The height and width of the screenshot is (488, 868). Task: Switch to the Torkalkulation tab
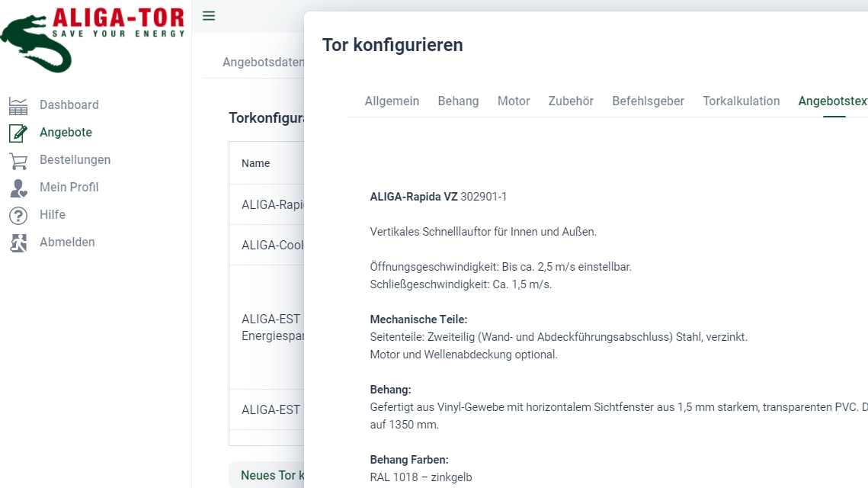(741, 101)
